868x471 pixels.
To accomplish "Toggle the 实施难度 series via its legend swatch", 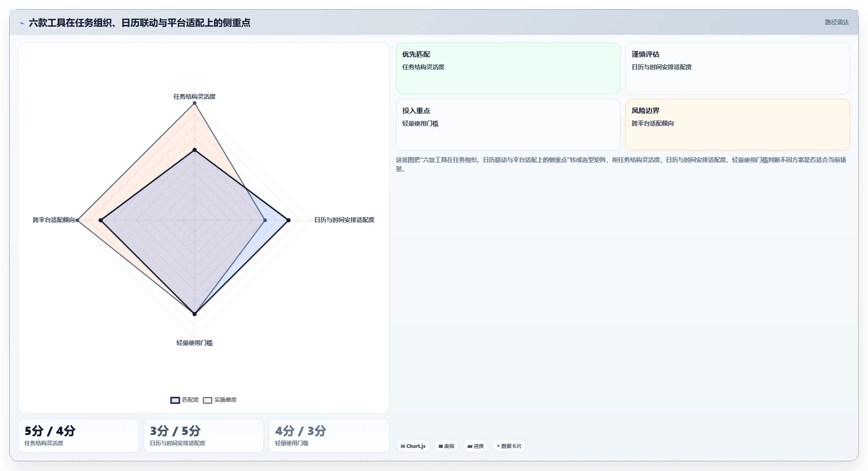I will tap(207, 400).
